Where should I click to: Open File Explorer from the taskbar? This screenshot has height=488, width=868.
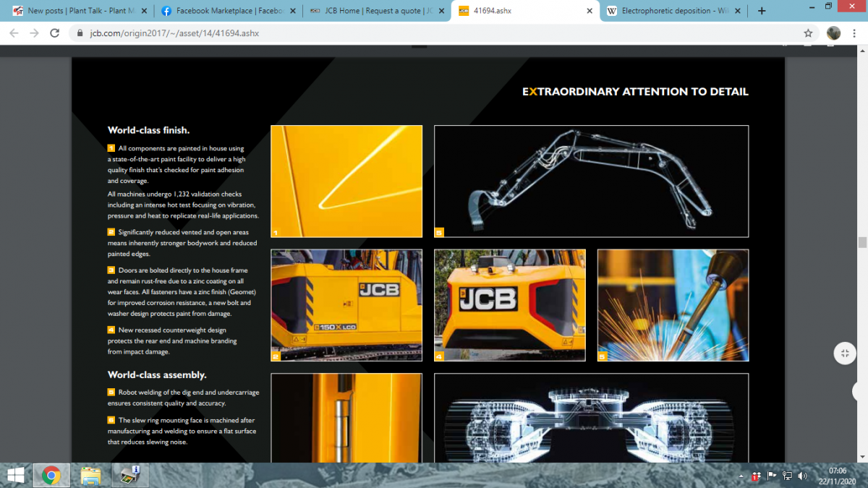(91, 475)
